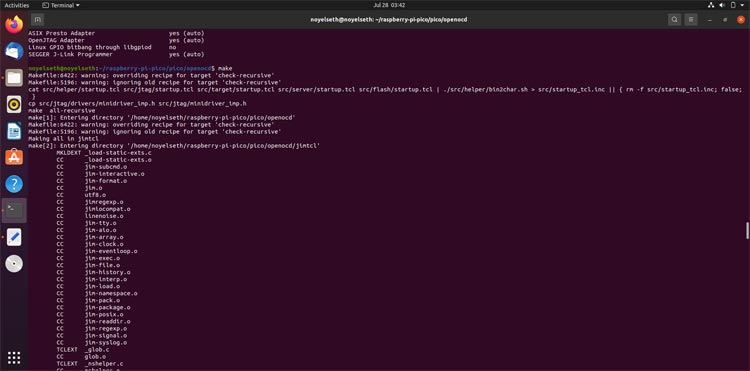This screenshot has width=750, height=371.
Task: Click the 'jim-history.o' line
Action: pos(93,273)
